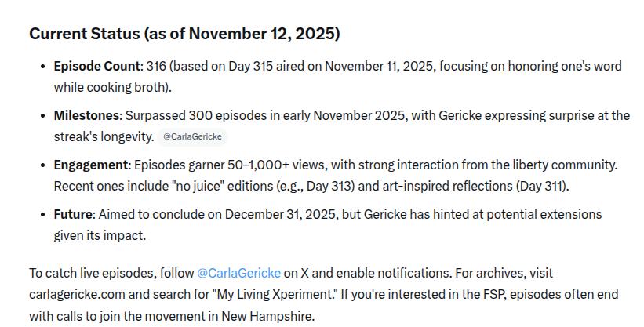This screenshot has width=644, height=327.
Task: Click the "Day 311" mention
Action: tap(522, 186)
